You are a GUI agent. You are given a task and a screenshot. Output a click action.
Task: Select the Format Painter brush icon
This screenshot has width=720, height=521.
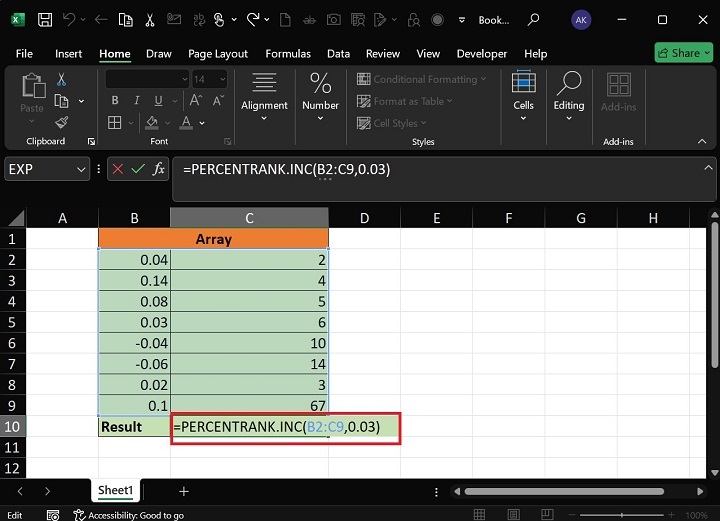(x=62, y=122)
